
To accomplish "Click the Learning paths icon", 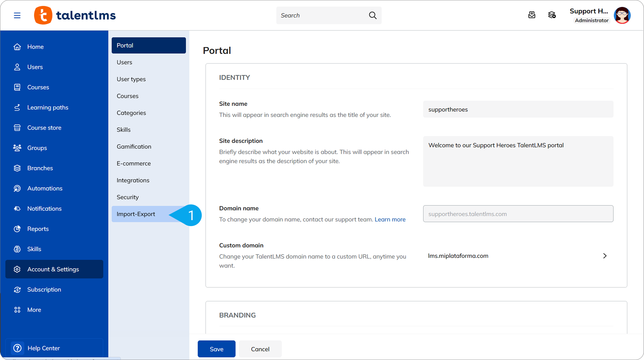I will [x=17, y=108].
